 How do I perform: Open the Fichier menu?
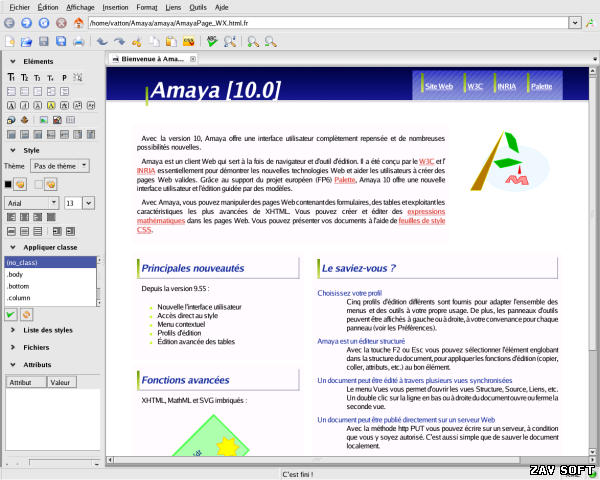(20, 7)
